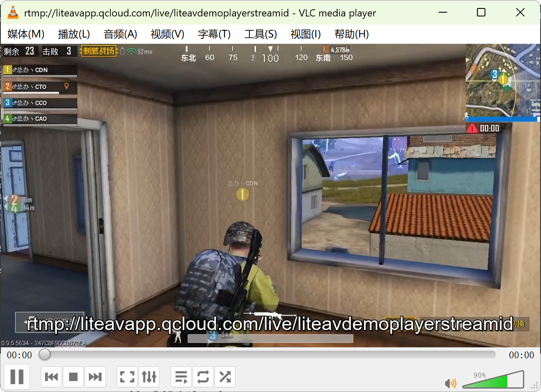Open the 帮助(H) menu
Viewport: 541px width, 392px height.
351,35
